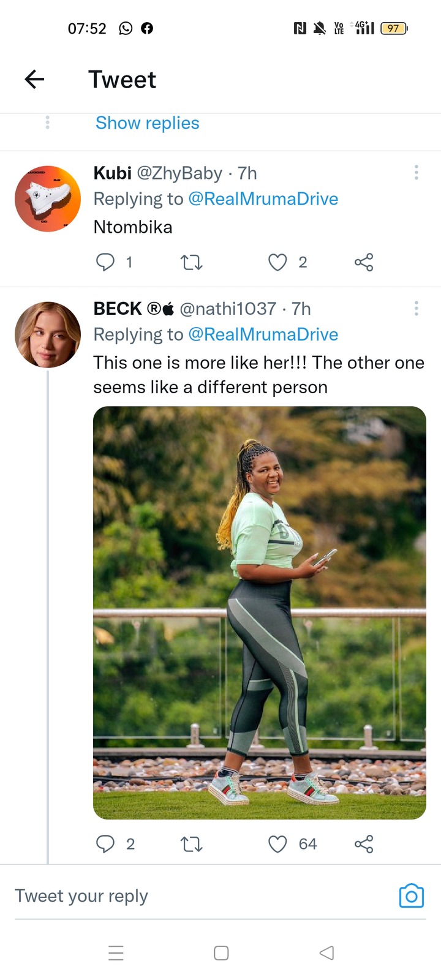
Task: Tap the Tweet your reply field
Action: 202,896
